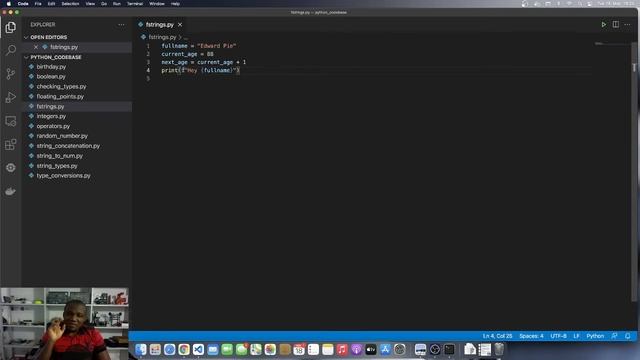Select fstrings.py in PYTHON_CODEBASE tree
Screen dimensions: 640x360
click(x=77, y=106)
